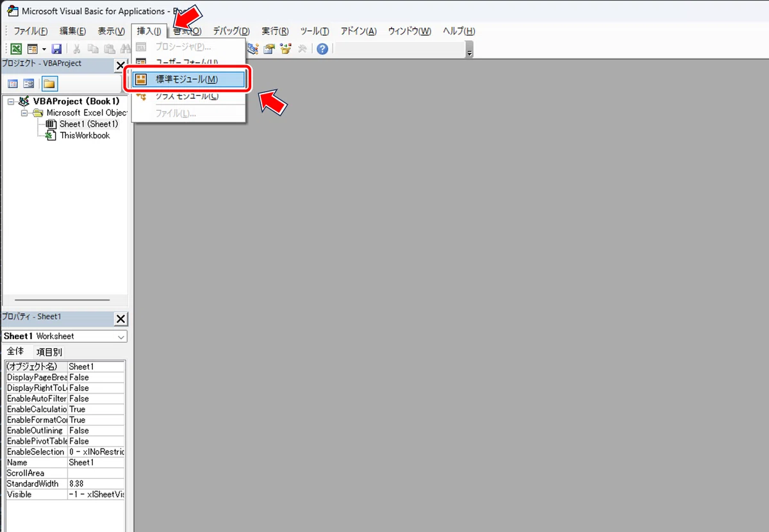Click the View Object icon in the Project panel
Screen dimensions: 769x532
(x=28, y=84)
